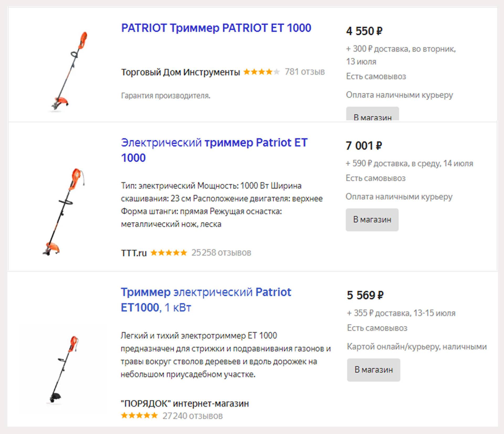View the 25 258 отзывов reviews
The image size is (504, 434).
[x=221, y=253]
